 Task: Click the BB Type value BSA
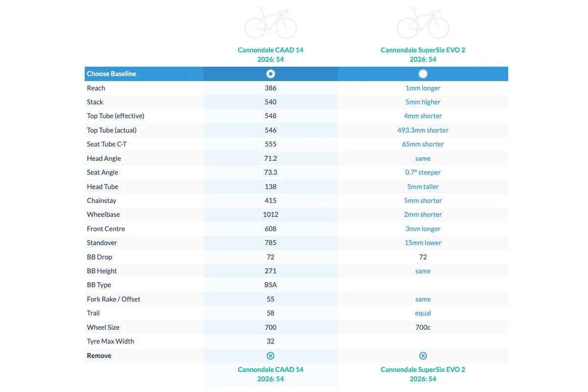pos(270,285)
